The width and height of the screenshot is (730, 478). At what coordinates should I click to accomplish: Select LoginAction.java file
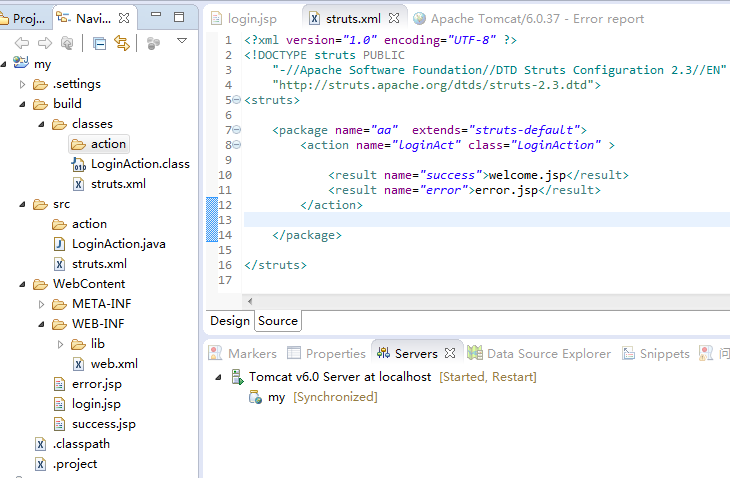pyautogui.click(x=109, y=244)
